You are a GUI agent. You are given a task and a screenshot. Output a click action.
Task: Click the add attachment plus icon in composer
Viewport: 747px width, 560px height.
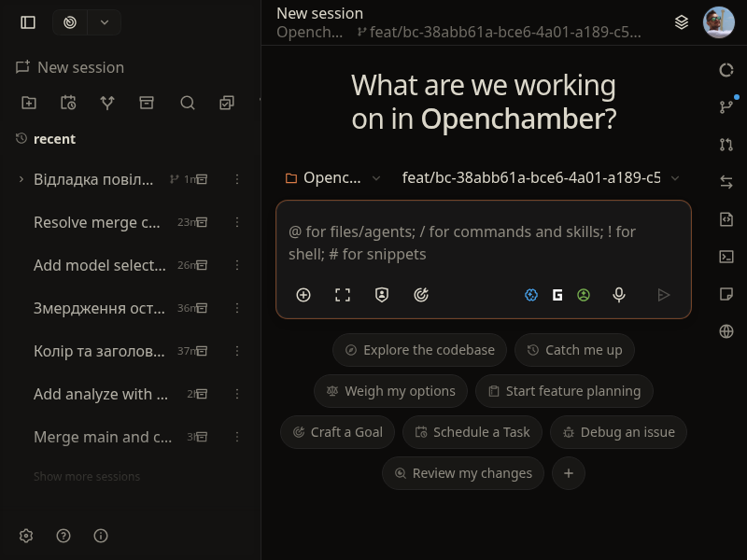point(303,295)
